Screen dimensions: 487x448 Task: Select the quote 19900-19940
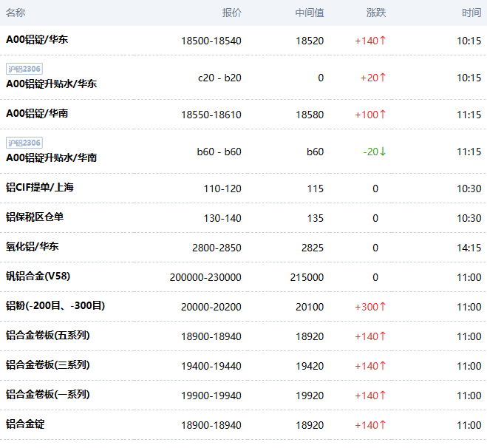point(211,396)
